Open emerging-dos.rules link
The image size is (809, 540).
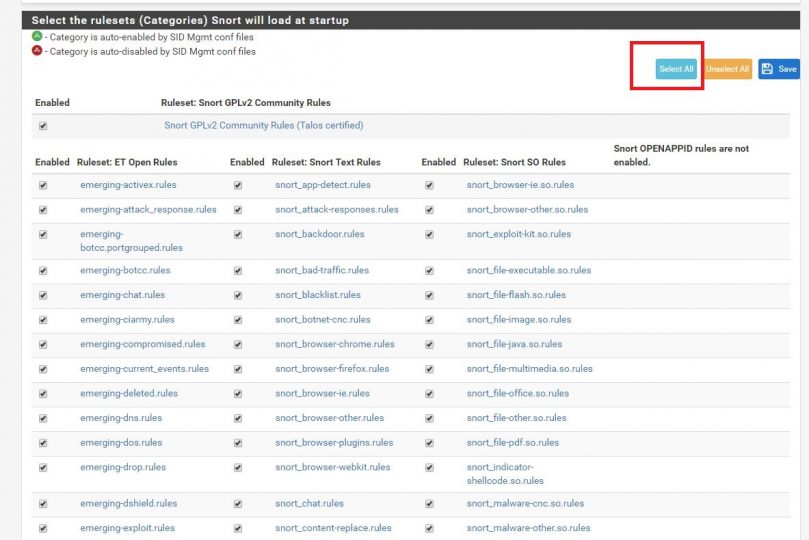pos(121,443)
